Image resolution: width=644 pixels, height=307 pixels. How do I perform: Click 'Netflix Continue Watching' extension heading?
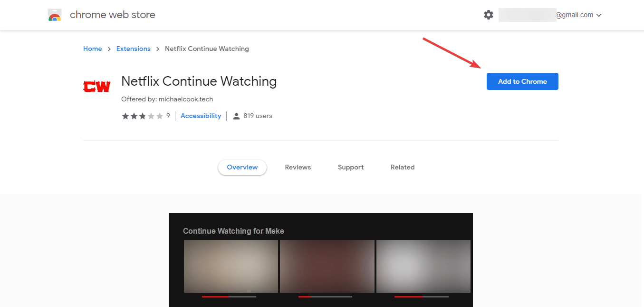199,81
